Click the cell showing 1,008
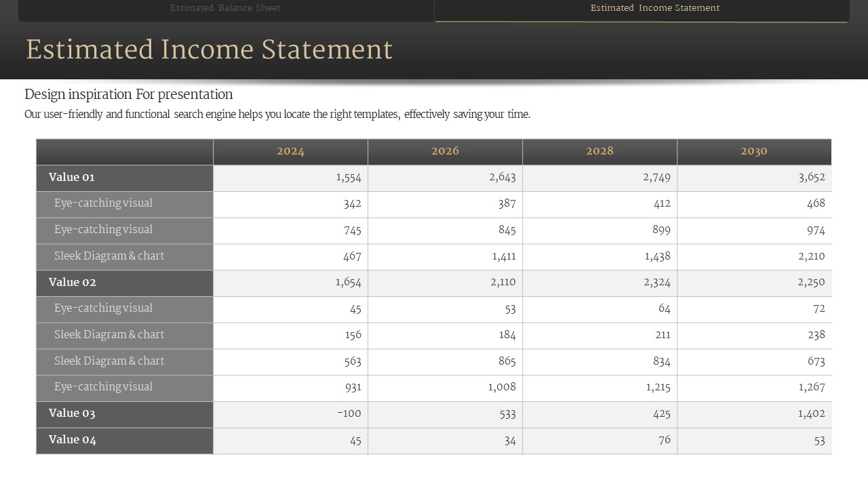 [502, 387]
